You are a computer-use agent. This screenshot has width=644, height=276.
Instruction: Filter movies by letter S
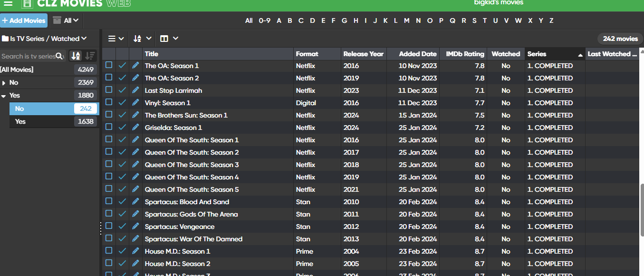click(x=474, y=20)
